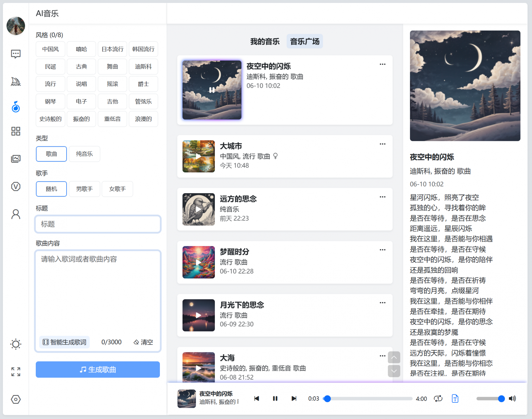
Task: Switch to the 我的音乐 tab
Action: click(265, 41)
